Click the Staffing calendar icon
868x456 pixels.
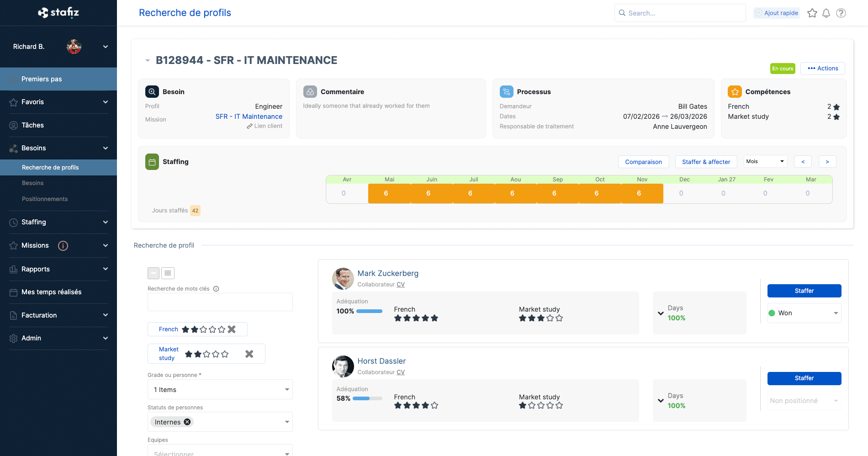pos(152,162)
